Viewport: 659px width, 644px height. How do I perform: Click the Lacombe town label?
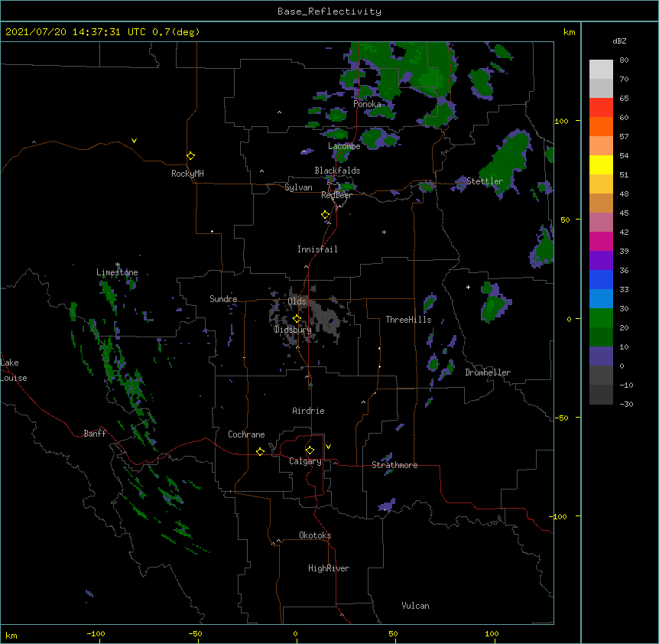point(344,146)
